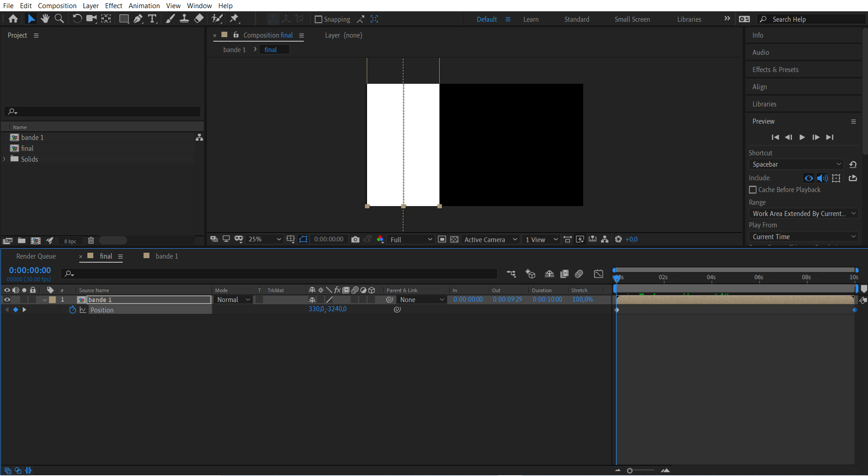The image size is (868, 476).
Task: Click the current time display field
Action: click(30, 270)
